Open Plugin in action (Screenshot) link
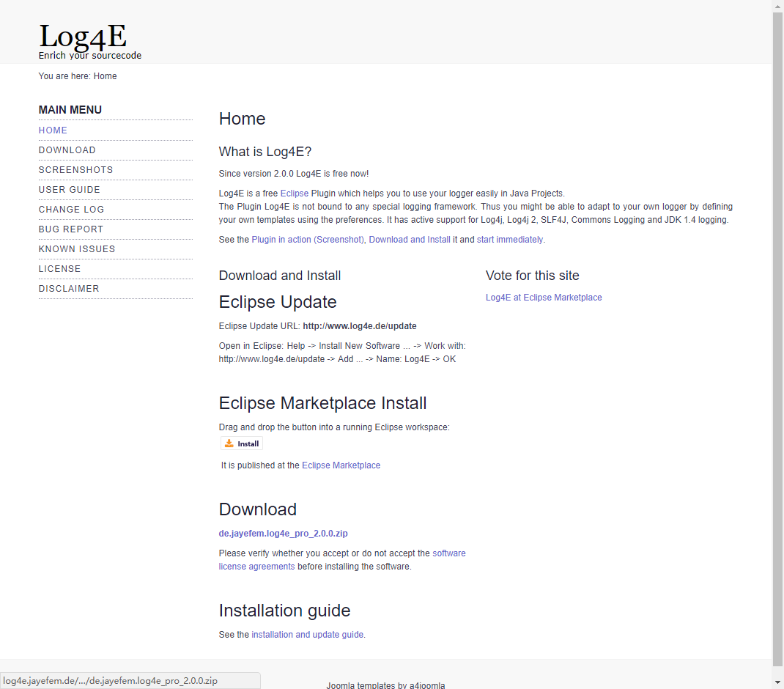This screenshot has height=689, width=784. click(308, 240)
